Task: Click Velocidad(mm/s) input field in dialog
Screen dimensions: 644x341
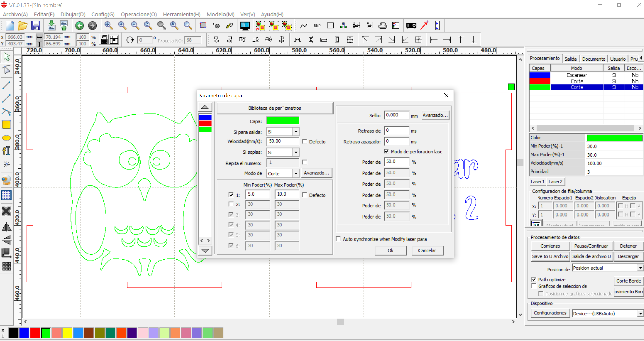Action: (x=283, y=141)
